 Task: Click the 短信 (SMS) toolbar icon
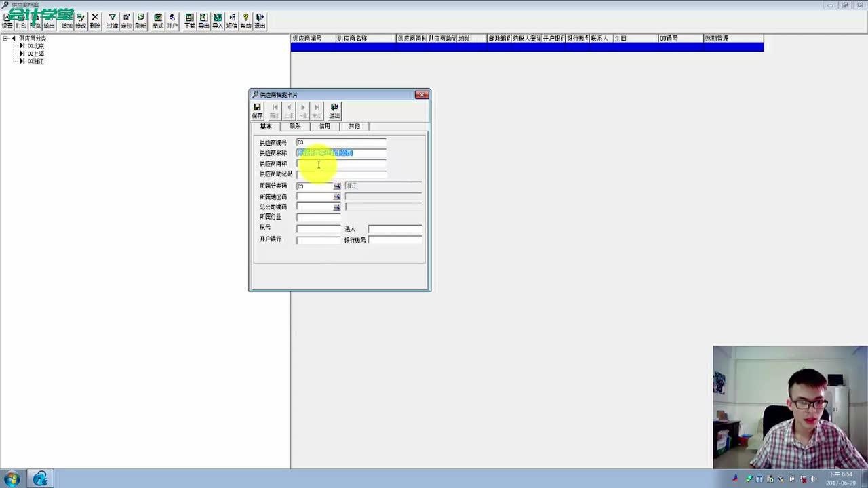coord(232,21)
